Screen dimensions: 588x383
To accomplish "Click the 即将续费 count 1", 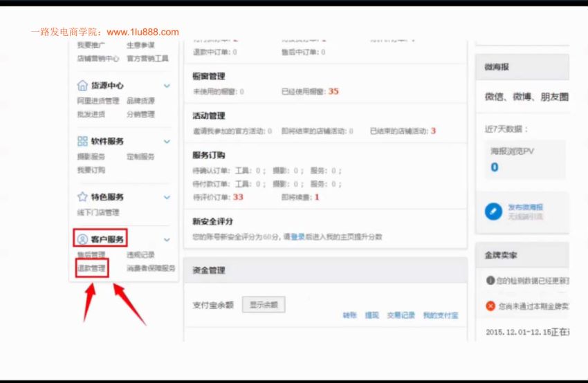I will click(x=317, y=197).
